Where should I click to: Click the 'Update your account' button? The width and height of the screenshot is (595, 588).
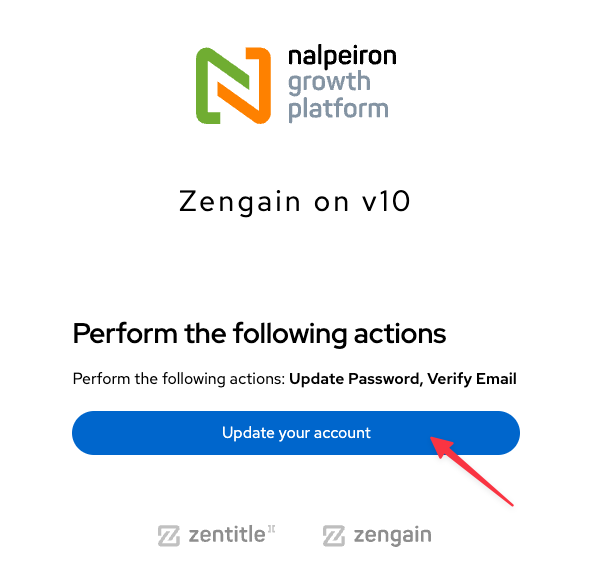click(x=296, y=432)
